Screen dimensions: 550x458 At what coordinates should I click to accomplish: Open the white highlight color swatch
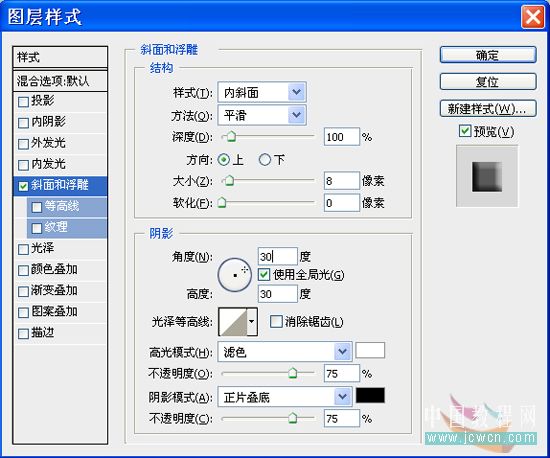coord(370,350)
